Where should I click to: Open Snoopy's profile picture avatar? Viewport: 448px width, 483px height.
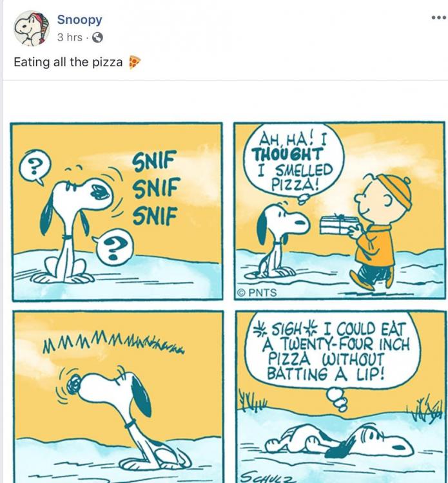[32, 28]
